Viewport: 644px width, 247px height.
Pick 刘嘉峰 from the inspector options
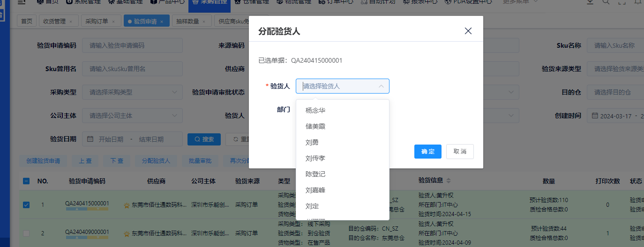(x=343, y=190)
